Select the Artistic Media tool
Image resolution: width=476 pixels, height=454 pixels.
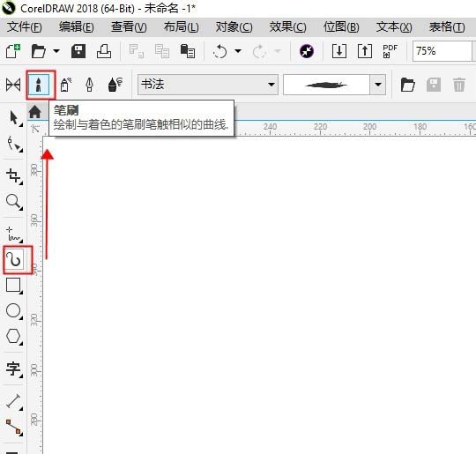coord(14,260)
